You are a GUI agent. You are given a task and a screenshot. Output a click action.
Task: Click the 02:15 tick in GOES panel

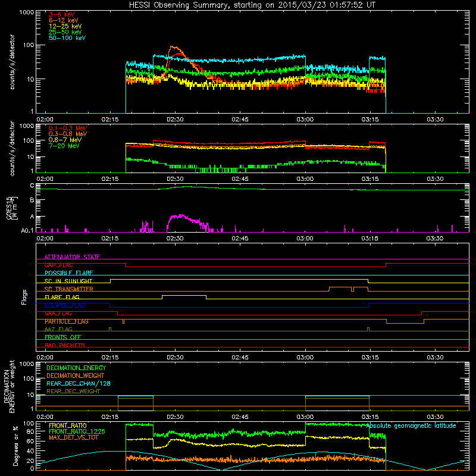tap(110, 239)
